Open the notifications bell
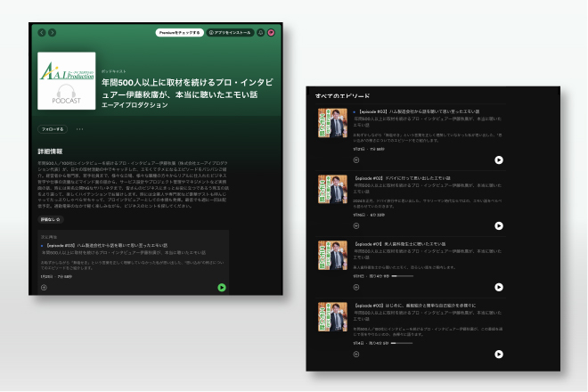The height and width of the screenshot is (392, 588). point(259,32)
